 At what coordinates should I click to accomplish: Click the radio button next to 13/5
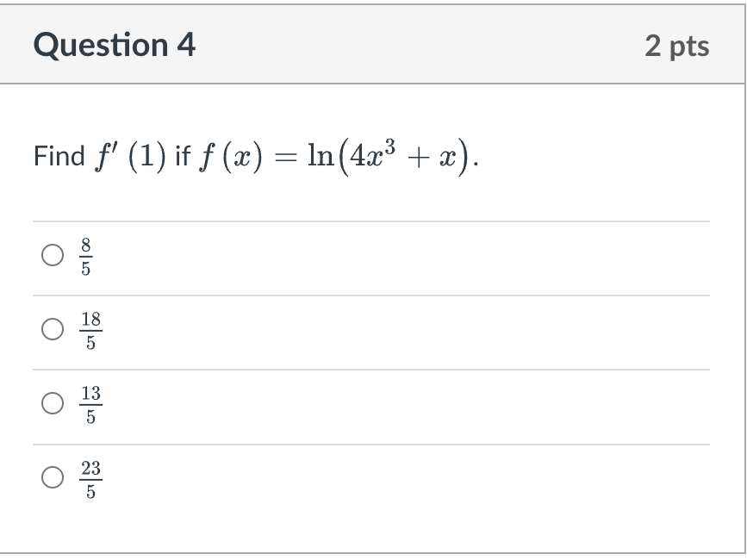click(53, 401)
